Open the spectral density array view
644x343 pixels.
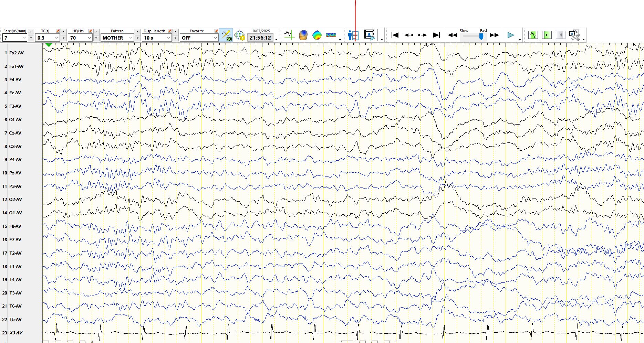331,35
